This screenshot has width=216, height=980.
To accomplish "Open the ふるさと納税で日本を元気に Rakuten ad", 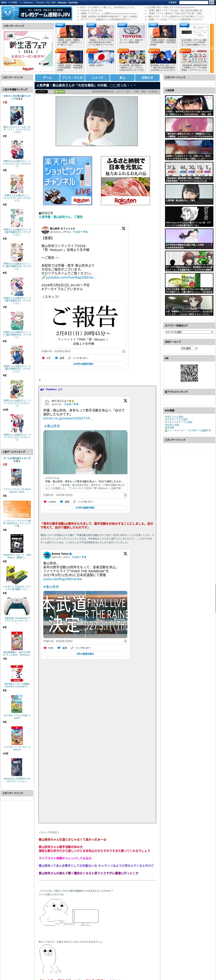I will [125, 181].
